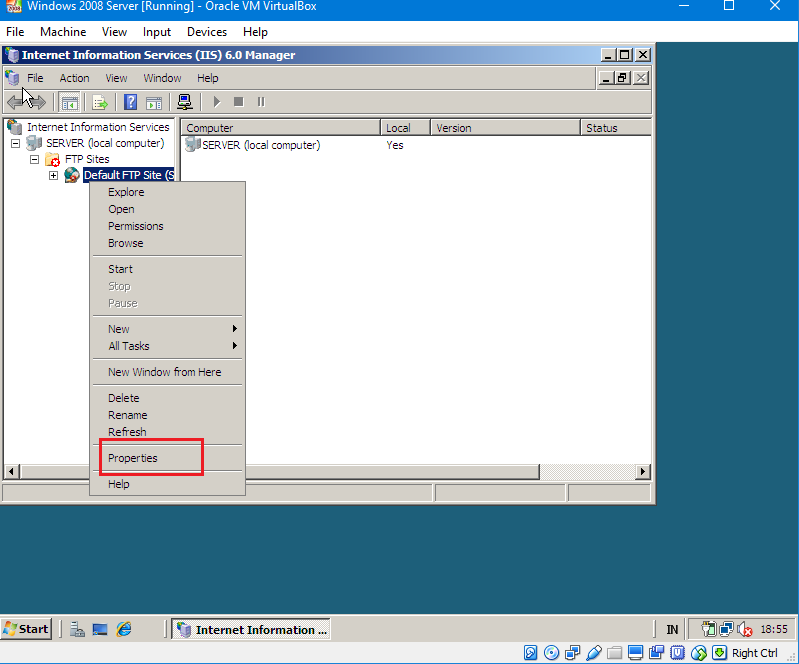Click the muted volume tray icon
Viewport: 799px width, 664px height.
point(745,630)
